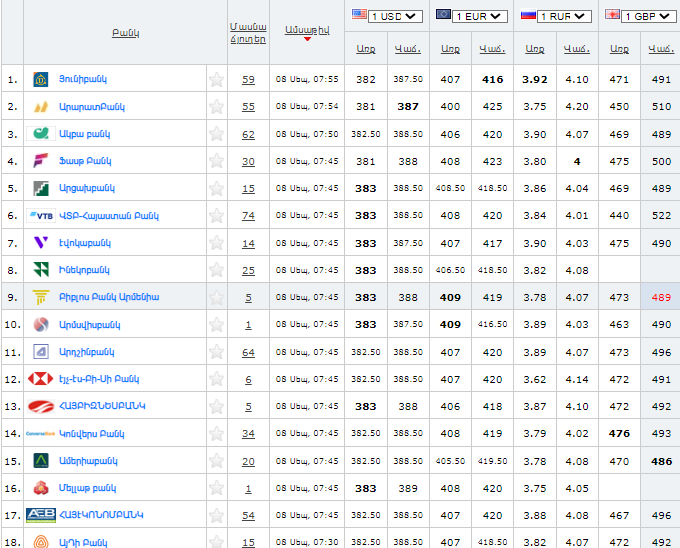Click the Մելլաթ բանկ logo icon
This screenshot has width=680, height=548.
coord(41,488)
